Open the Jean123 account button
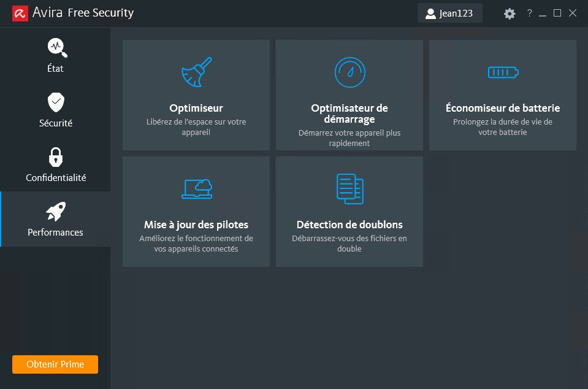 pos(449,13)
